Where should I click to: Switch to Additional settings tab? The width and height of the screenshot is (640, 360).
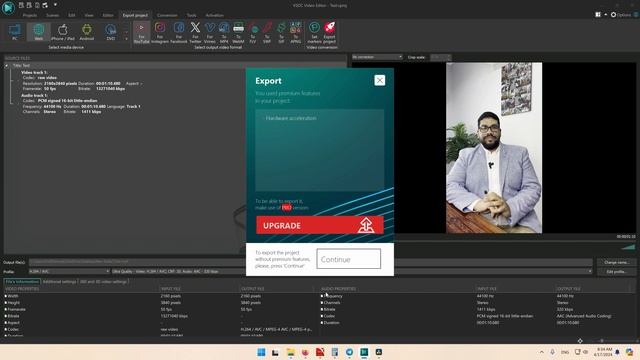pos(60,282)
